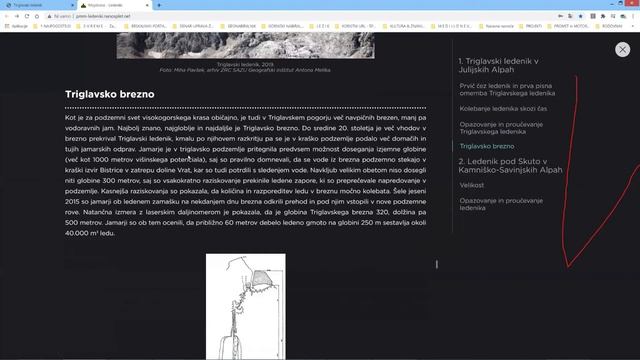The height and width of the screenshot is (360, 640).
Task: Click the profile avatar icon in the toolbar
Action: point(623,16)
